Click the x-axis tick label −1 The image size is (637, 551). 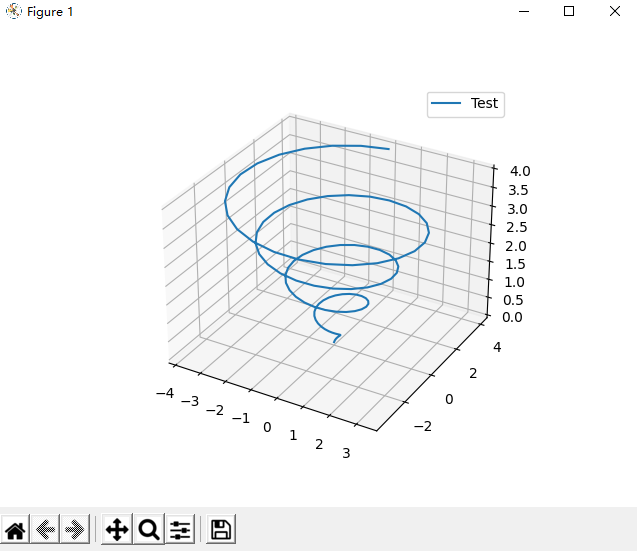click(x=241, y=418)
